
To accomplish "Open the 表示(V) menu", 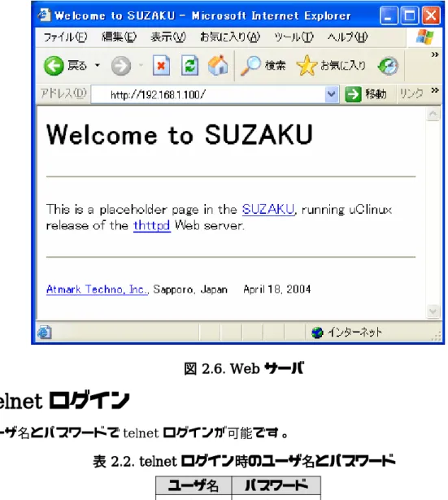I will [168, 37].
